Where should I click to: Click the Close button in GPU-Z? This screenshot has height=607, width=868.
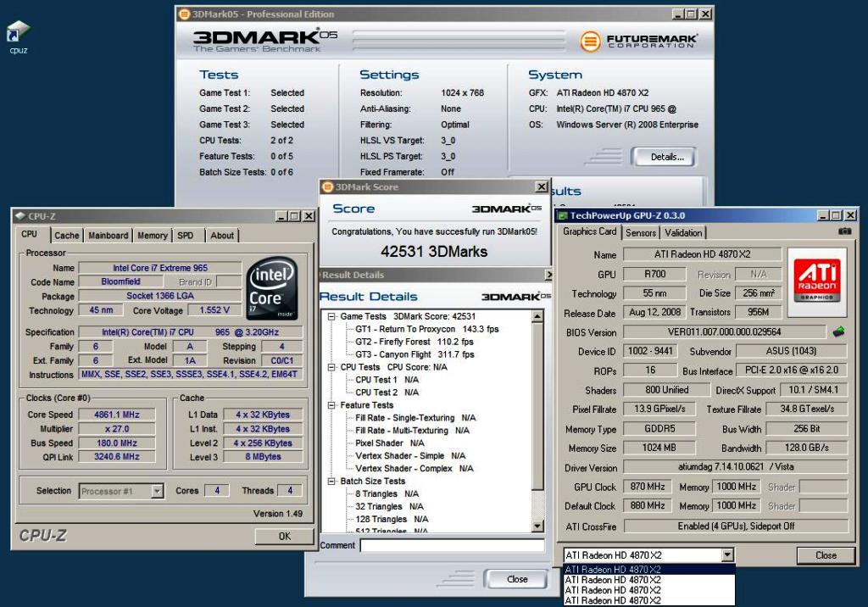826,555
